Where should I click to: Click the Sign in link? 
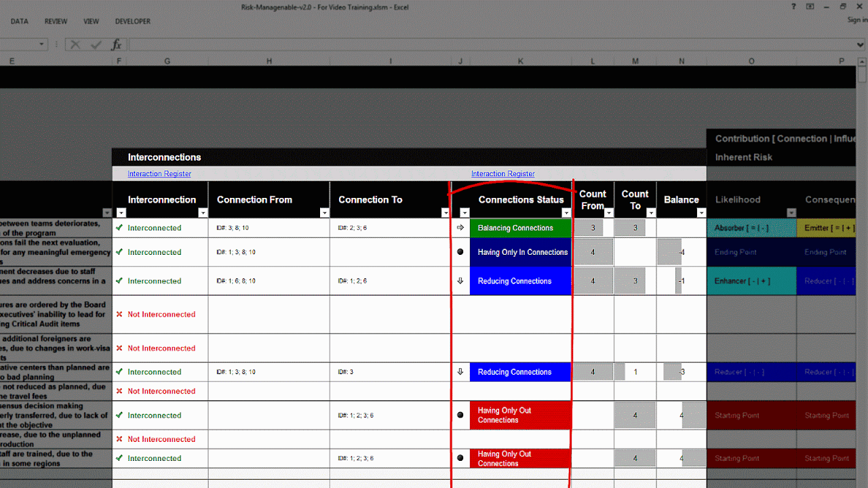(x=857, y=20)
